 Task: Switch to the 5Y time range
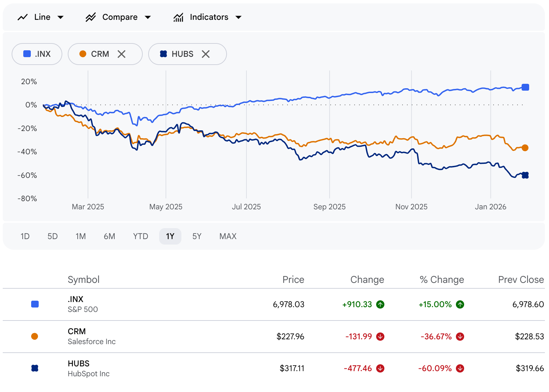(x=197, y=236)
